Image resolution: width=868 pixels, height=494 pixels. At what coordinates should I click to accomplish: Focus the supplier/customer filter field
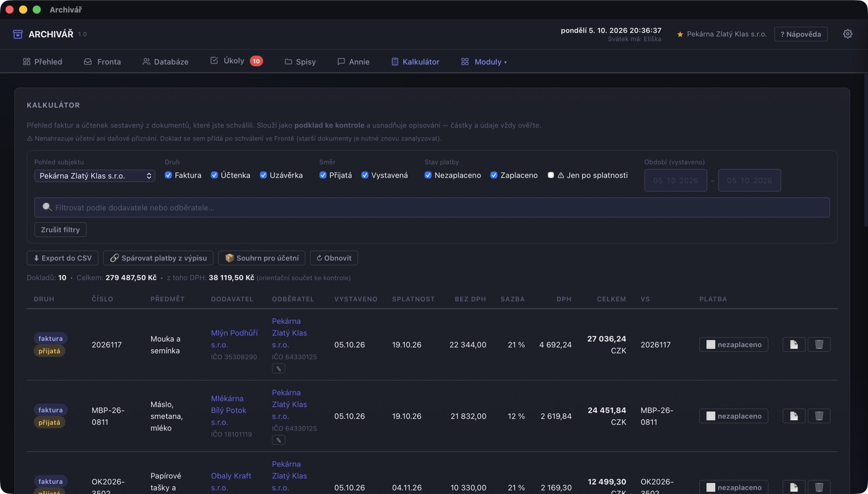click(432, 207)
